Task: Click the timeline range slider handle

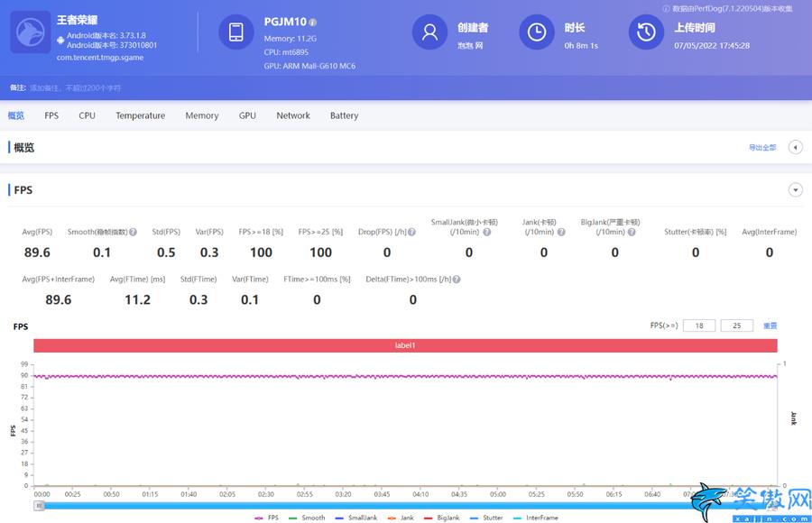Action: point(39,505)
